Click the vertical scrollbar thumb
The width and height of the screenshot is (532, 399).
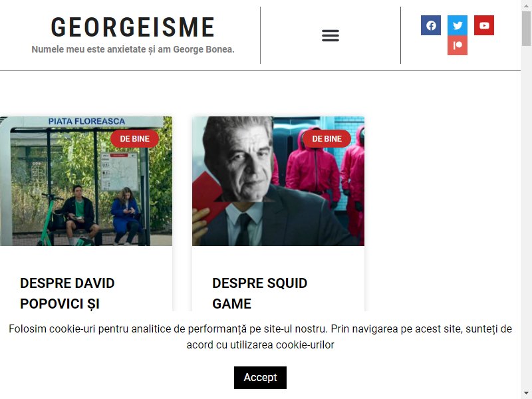coord(526,28)
